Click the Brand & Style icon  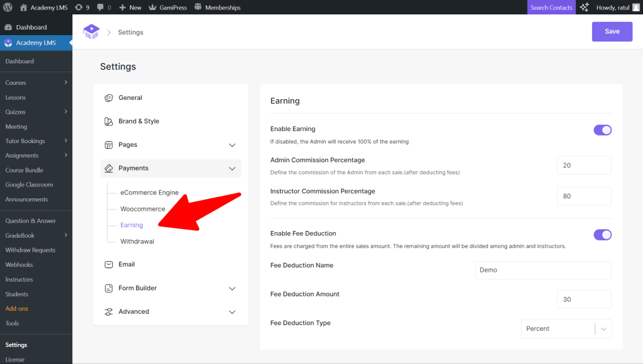pyautogui.click(x=109, y=121)
